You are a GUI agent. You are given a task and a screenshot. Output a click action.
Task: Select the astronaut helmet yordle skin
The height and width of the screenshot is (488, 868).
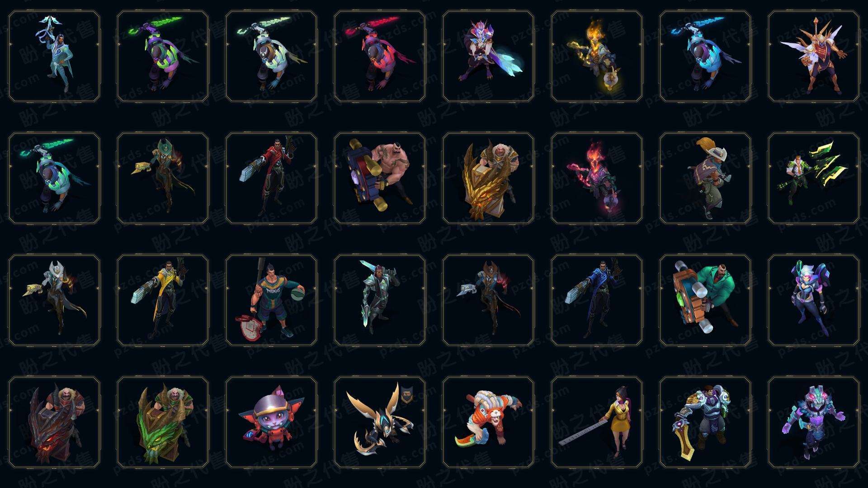pos(271,422)
